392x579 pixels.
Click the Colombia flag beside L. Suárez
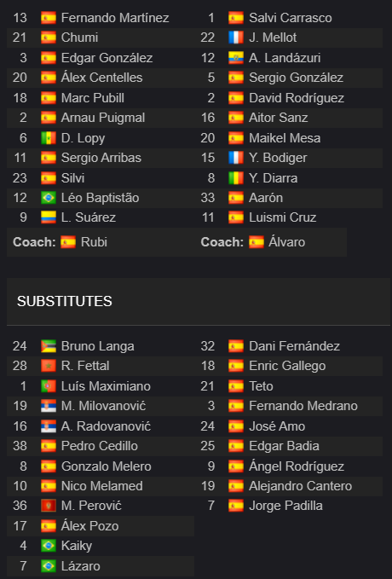[49, 217]
